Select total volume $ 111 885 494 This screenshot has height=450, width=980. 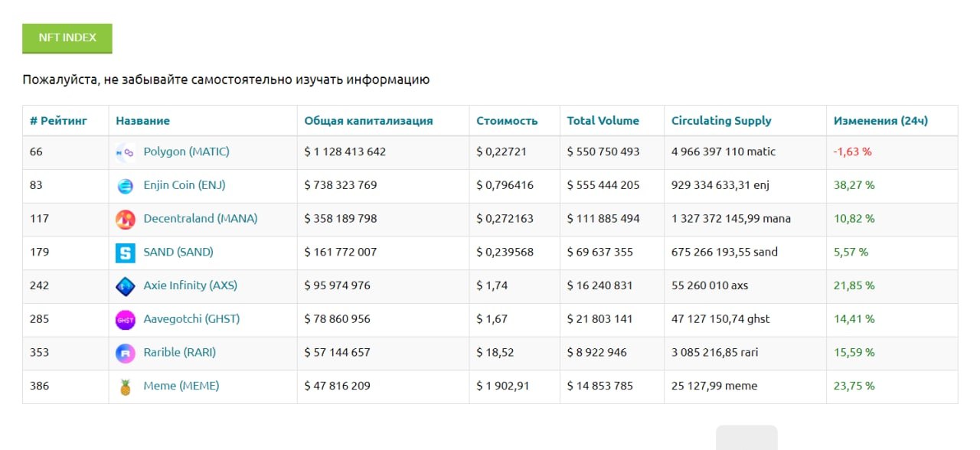click(x=603, y=218)
